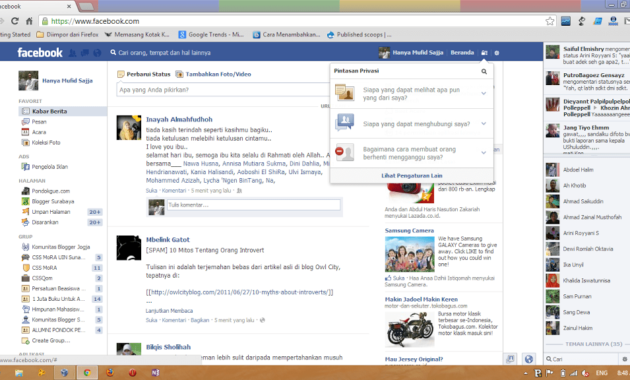
Task: Open Koleksi Foto in sidebar
Action: tap(41, 142)
